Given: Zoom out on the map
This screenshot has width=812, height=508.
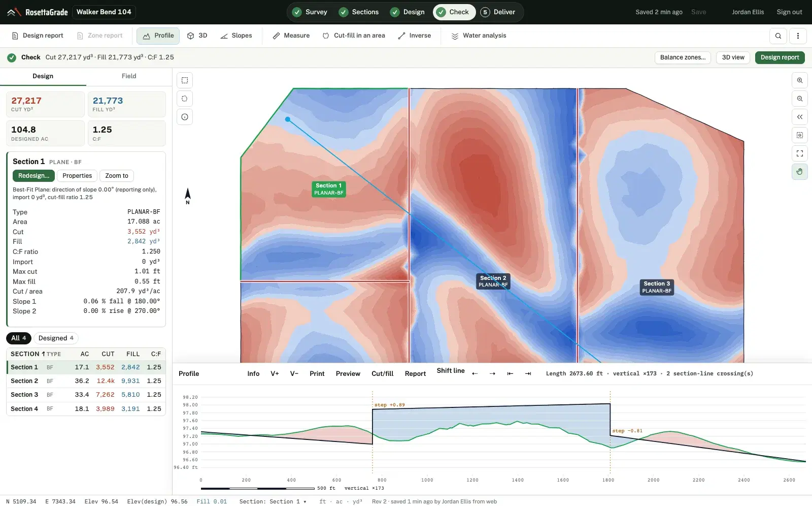Looking at the screenshot, I should pos(800,99).
